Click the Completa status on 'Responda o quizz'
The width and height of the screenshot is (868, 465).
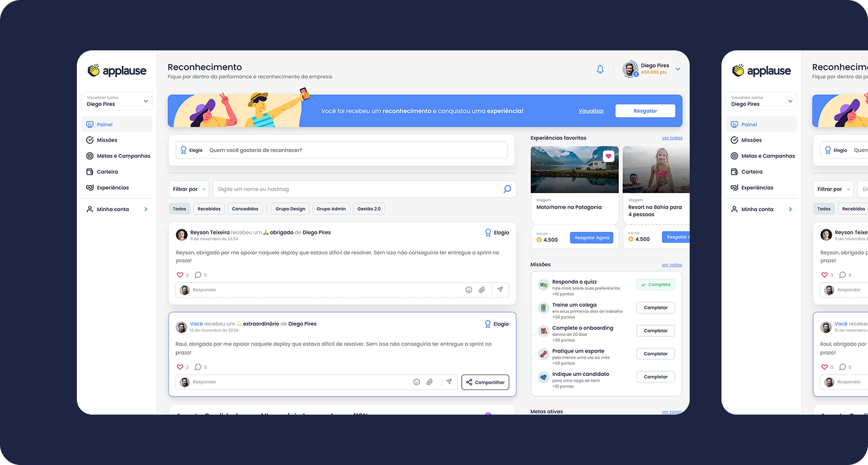point(656,284)
